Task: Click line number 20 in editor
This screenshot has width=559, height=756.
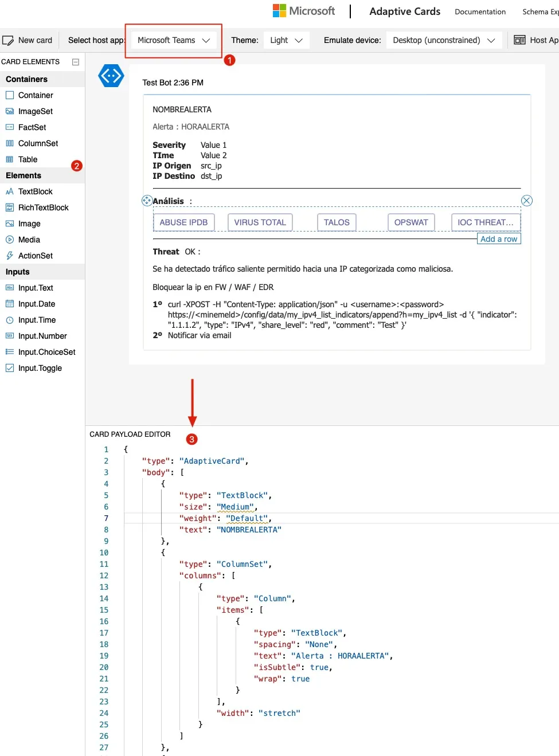Action: 104,667
